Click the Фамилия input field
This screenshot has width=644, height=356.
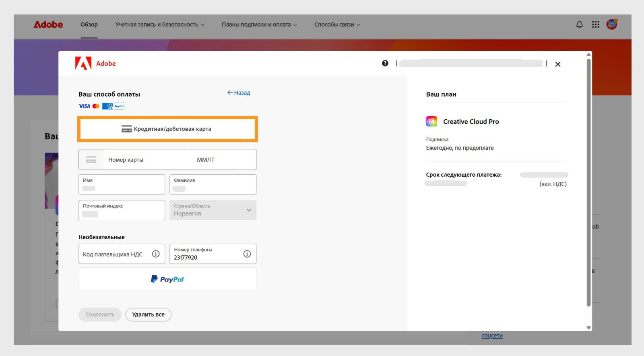tap(213, 184)
